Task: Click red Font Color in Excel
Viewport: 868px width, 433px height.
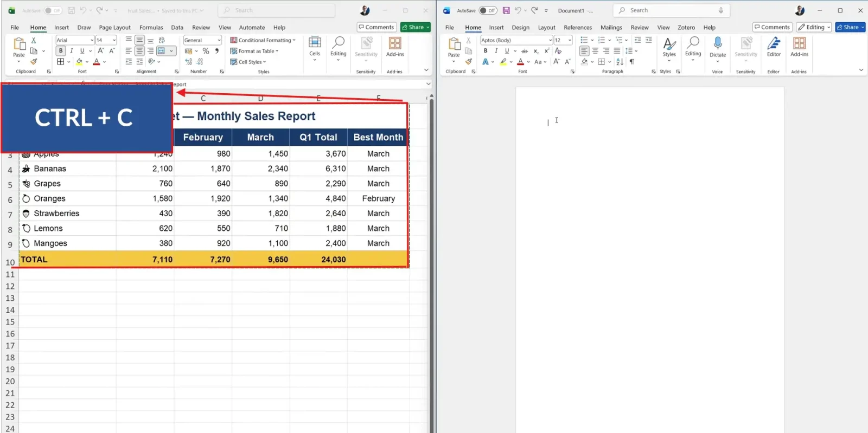Action: [x=97, y=62]
